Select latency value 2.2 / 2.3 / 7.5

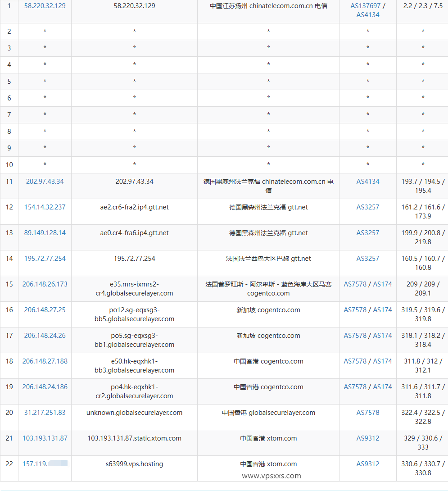pos(423,6)
